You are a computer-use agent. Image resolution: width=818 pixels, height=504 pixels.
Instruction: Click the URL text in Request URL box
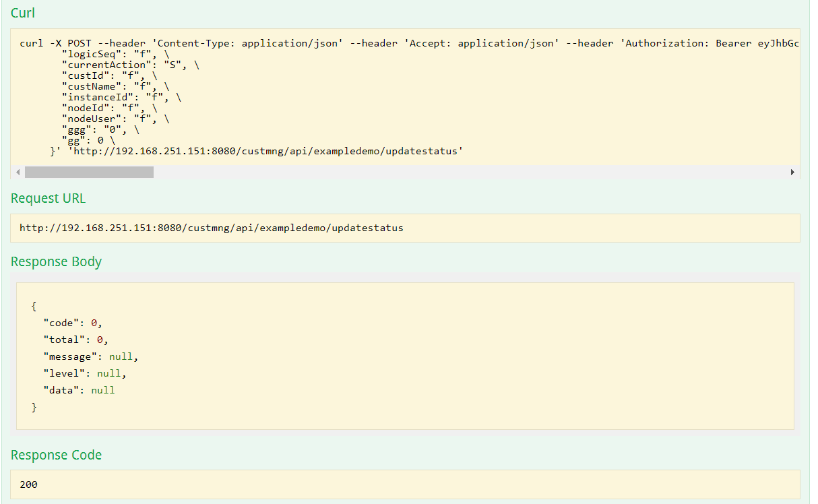[x=211, y=228]
